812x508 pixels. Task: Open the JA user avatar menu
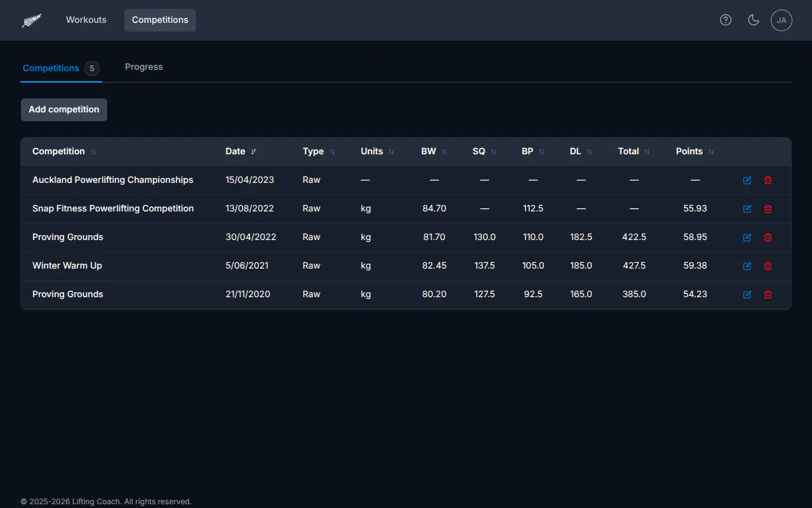[782, 20]
